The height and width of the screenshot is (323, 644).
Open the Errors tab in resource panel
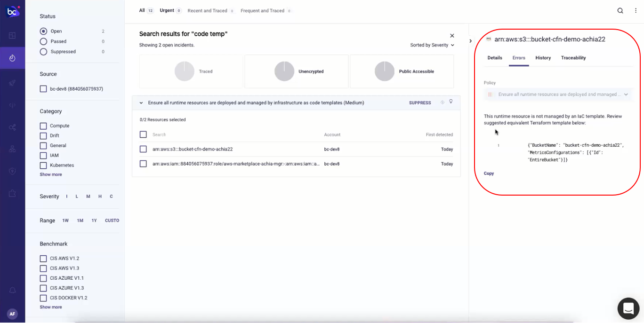point(519,58)
